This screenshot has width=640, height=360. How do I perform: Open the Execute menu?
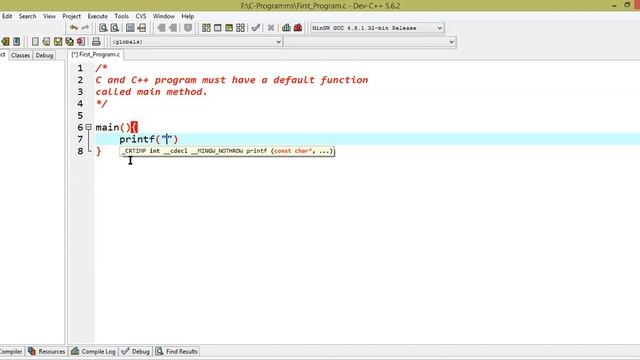(98, 16)
